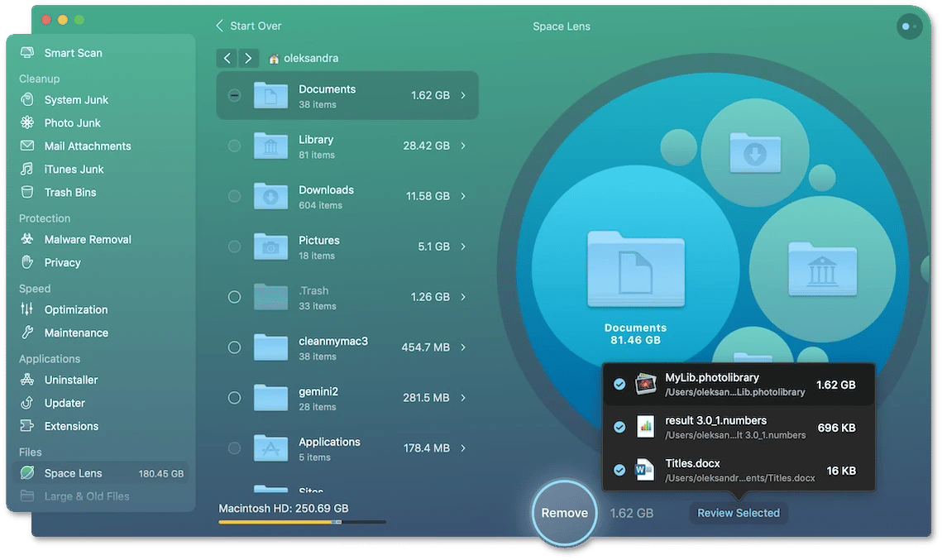Click the Malware Removal biohazard icon
Image resolution: width=942 pixels, height=560 pixels.
point(27,239)
